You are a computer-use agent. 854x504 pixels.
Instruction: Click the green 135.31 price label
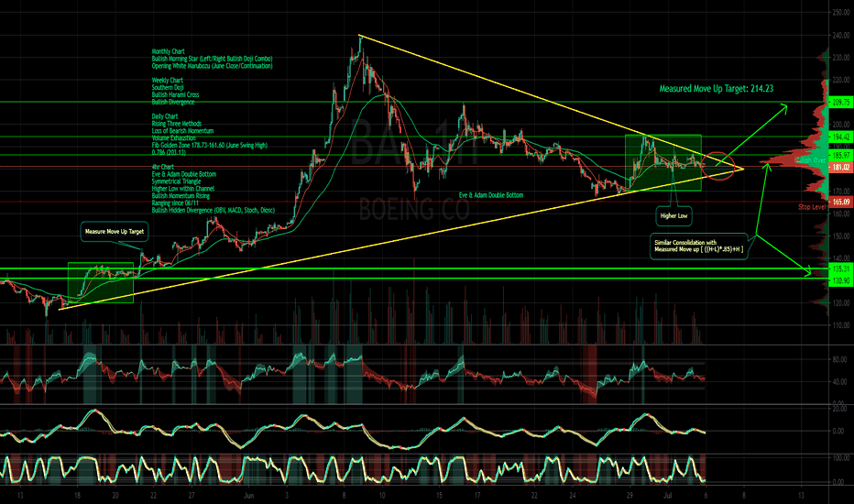pyautogui.click(x=840, y=268)
